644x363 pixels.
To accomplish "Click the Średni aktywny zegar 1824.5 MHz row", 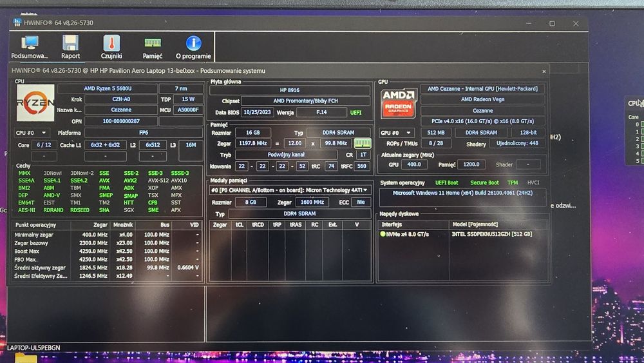I will (107, 268).
